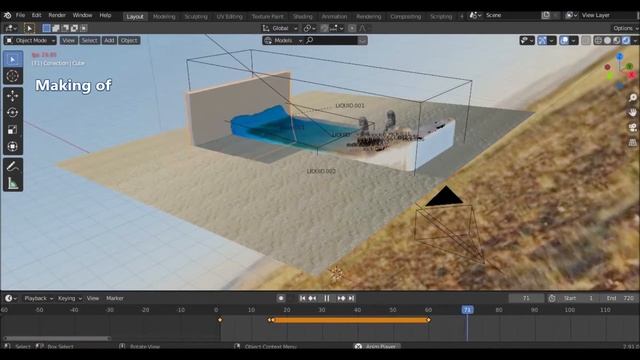The width and height of the screenshot is (640, 360).
Task: Switch to wireframe viewport shading
Action: click(x=598, y=40)
